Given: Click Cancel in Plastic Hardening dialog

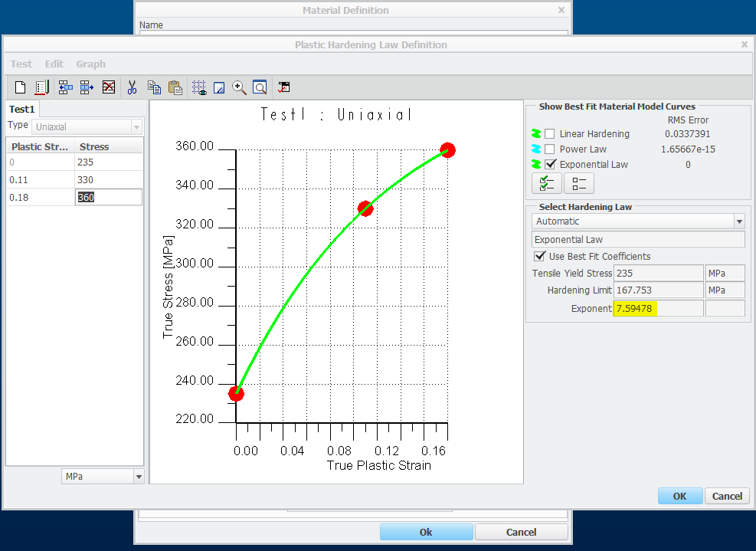Looking at the screenshot, I should coord(726,496).
